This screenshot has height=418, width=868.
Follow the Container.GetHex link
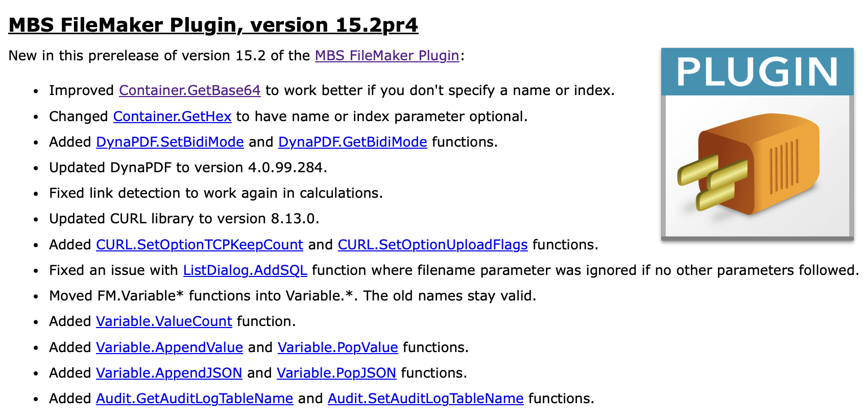[x=173, y=117]
